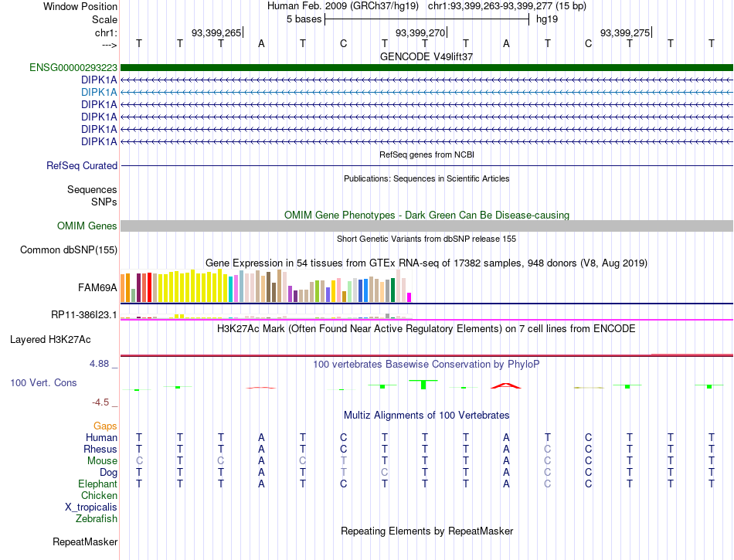Screen dimensions: 734x560
Task: Click the RepeatMasker track label
Action: (85, 541)
